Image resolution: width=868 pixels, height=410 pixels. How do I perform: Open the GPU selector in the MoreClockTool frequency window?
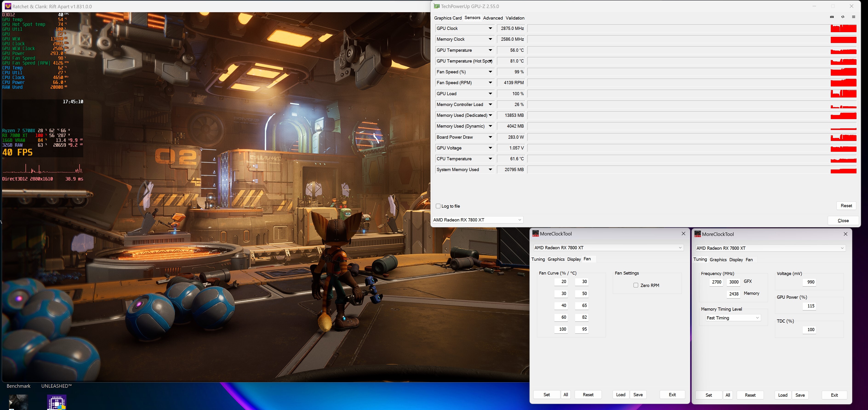(x=771, y=248)
